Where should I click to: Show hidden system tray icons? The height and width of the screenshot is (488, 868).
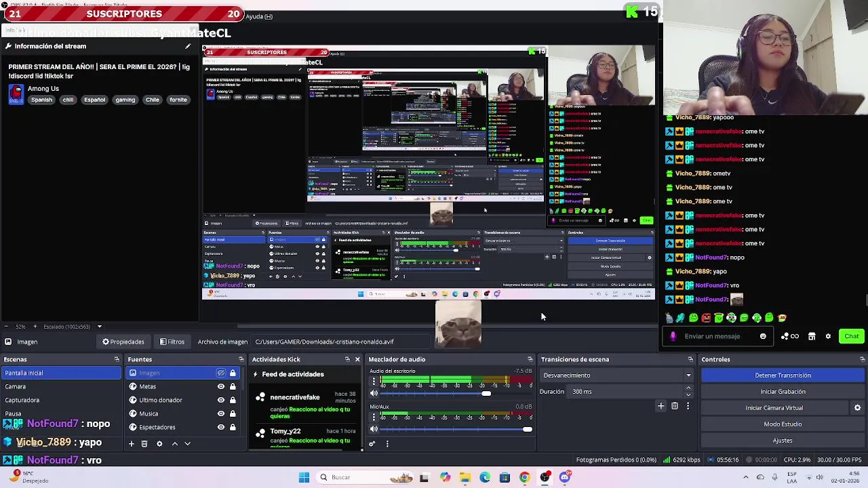(x=747, y=477)
